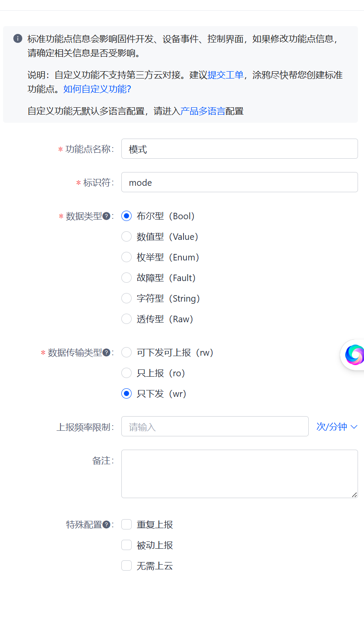This screenshot has width=364, height=641.
Task: Open the colorful floating assistant icon
Action: coord(353,354)
